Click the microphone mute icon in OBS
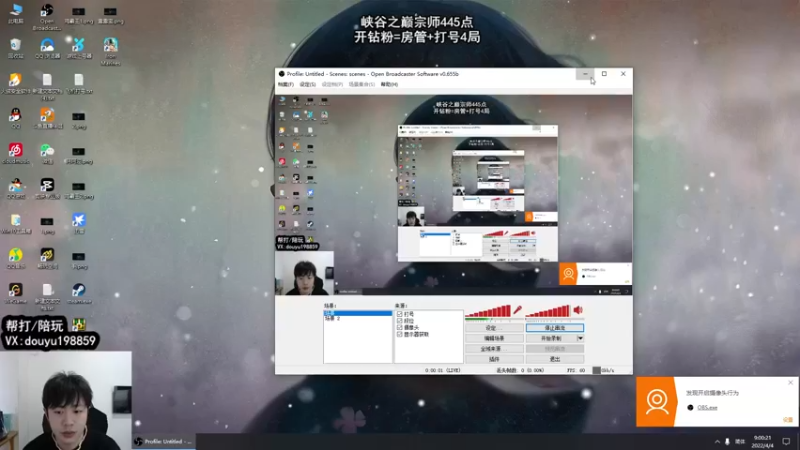Viewport: 800px width, 450px height. pyautogui.click(x=517, y=310)
